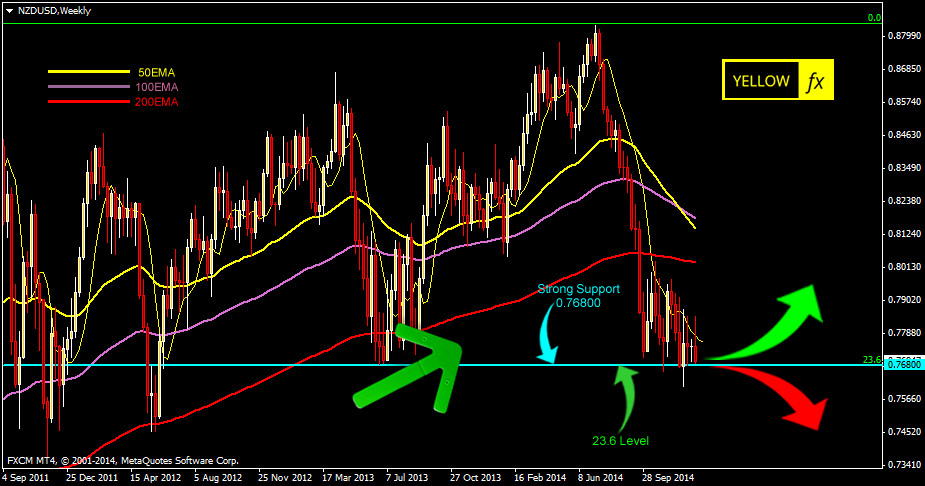
Task: Click the 7 Jul 2013 date label
Action: click(407, 477)
